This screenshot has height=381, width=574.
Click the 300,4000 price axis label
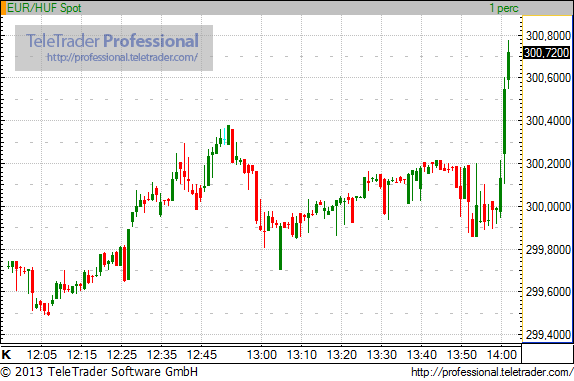(548, 120)
